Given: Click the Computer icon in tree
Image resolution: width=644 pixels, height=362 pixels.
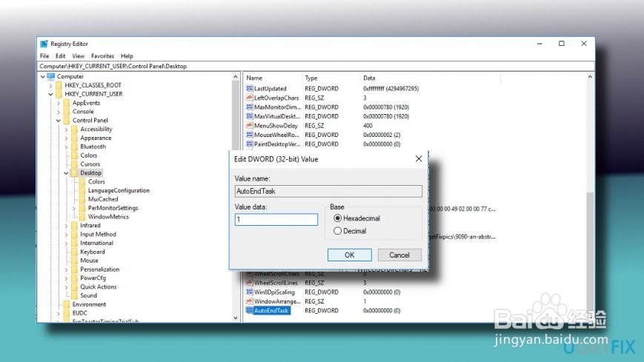Looking at the screenshot, I should 51,76.
